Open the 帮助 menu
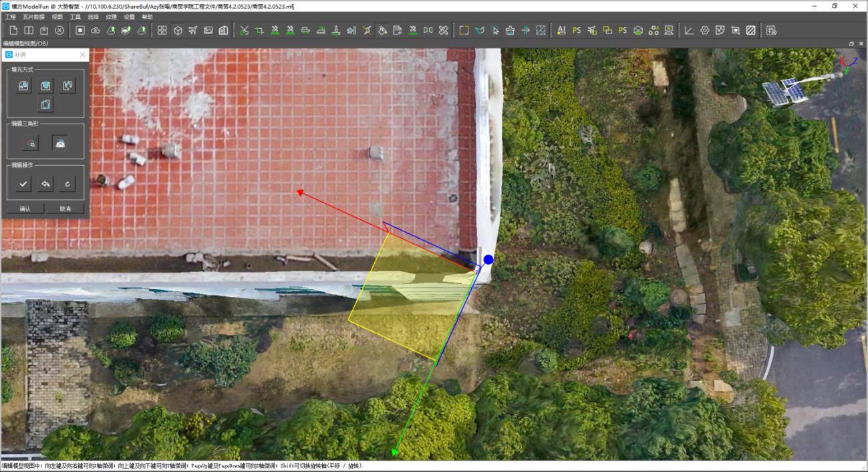 coord(147,17)
